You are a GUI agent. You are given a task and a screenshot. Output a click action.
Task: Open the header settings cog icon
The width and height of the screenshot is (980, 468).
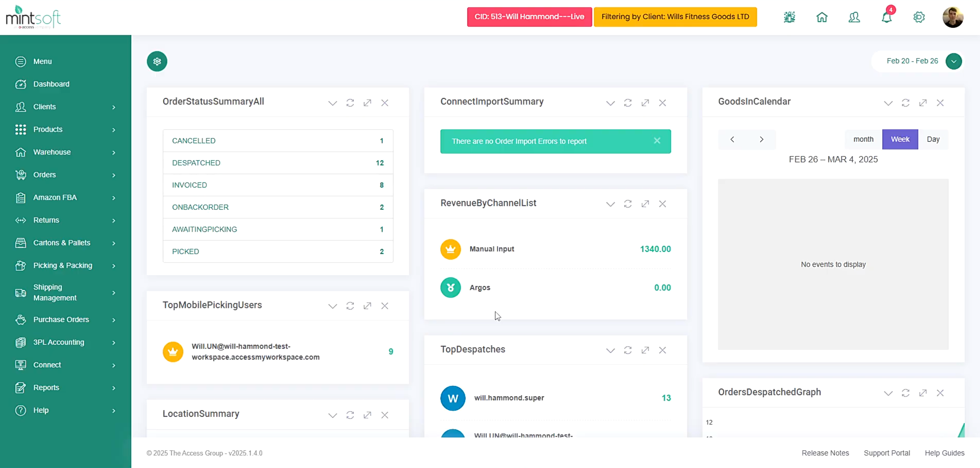pos(919,17)
